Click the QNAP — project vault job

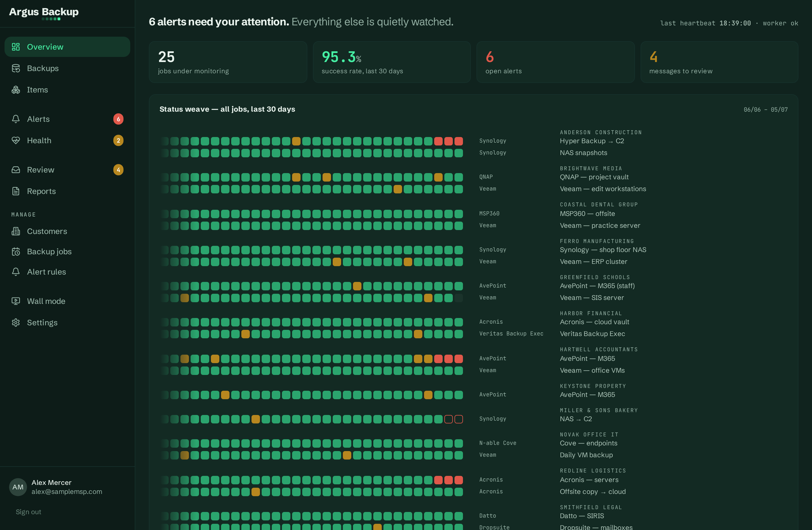point(594,177)
